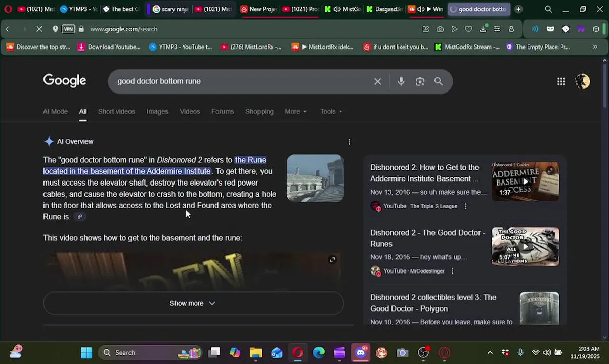This screenshot has width=609, height=364.
Task: Switch to the New Project browser tab
Action: (258, 9)
